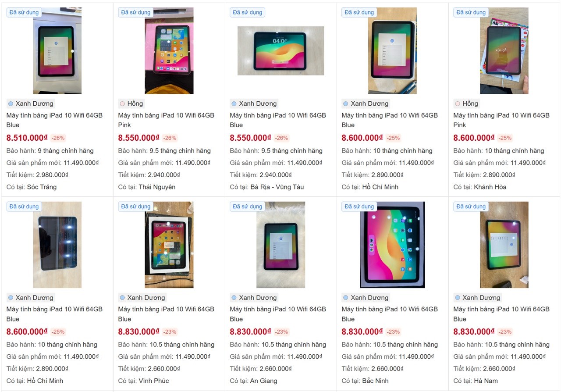Click the Vĩnh Phúc iPad thumbnail
The height and width of the screenshot is (392, 561).
(x=169, y=245)
